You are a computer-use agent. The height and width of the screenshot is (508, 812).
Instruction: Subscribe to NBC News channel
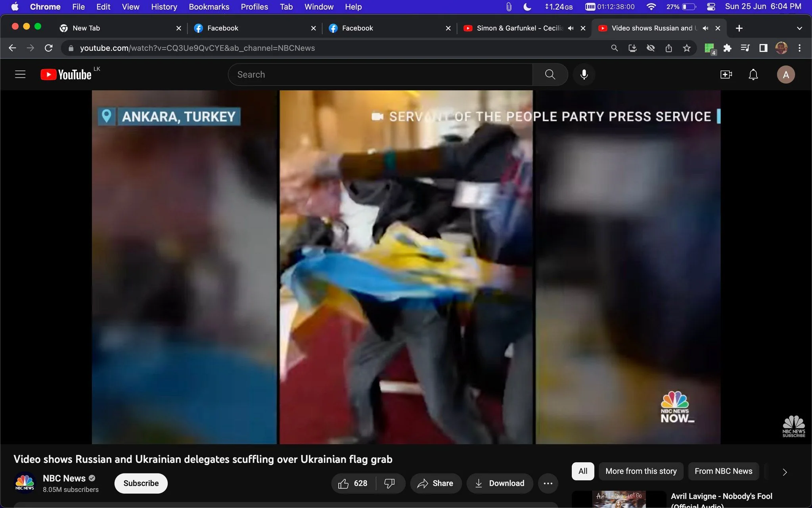tap(141, 483)
